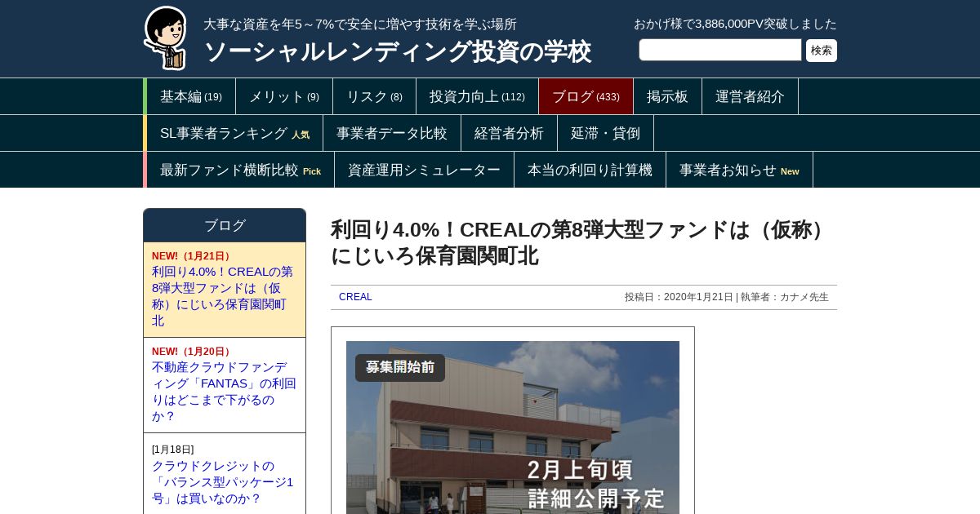Select the ブログ (433) menu item
The width and height of the screenshot is (980, 514).
pos(586,96)
